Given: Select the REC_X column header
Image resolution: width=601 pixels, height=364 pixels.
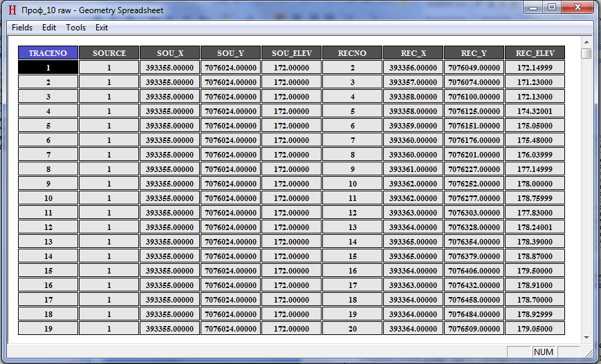Looking at the screenshot, I should (413, 52).
